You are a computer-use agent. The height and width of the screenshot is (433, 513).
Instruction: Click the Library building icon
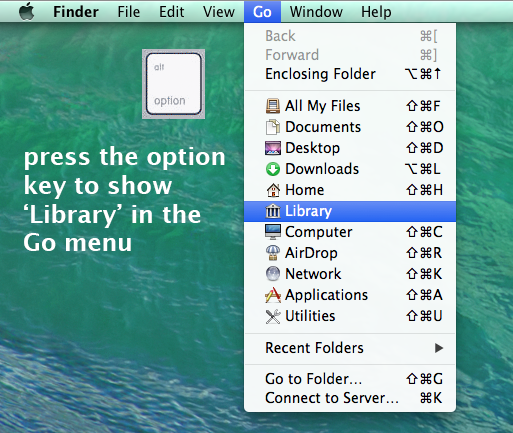click(273, 211)
